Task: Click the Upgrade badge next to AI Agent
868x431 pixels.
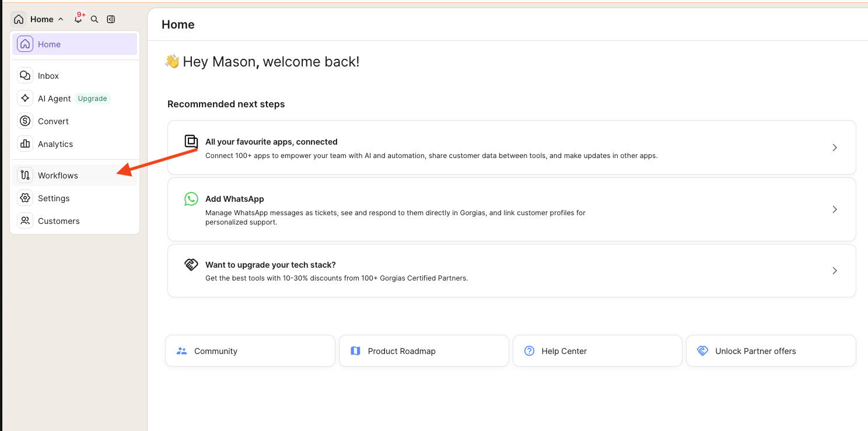Action: point(93,99)
